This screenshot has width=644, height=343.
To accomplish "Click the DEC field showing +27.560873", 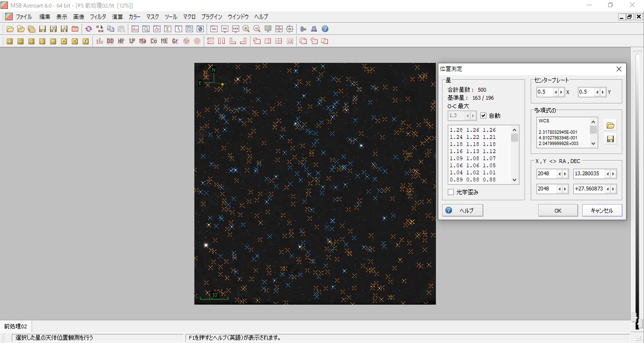I will click(x=589, y=189).
